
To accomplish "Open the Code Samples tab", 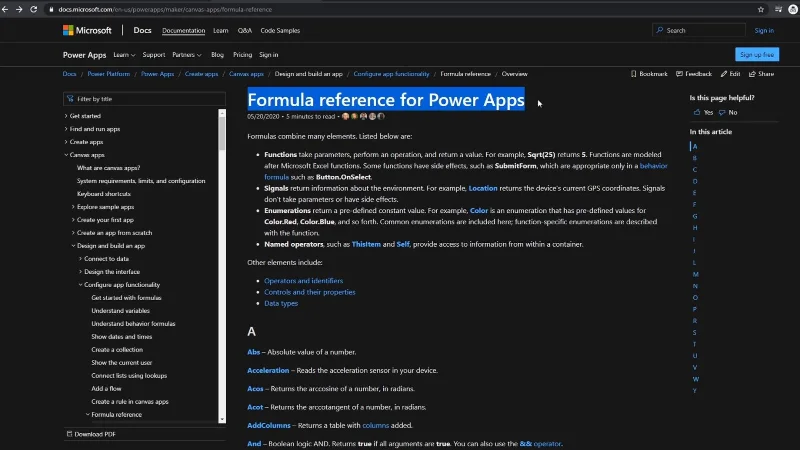I will (x=280, y=31).
